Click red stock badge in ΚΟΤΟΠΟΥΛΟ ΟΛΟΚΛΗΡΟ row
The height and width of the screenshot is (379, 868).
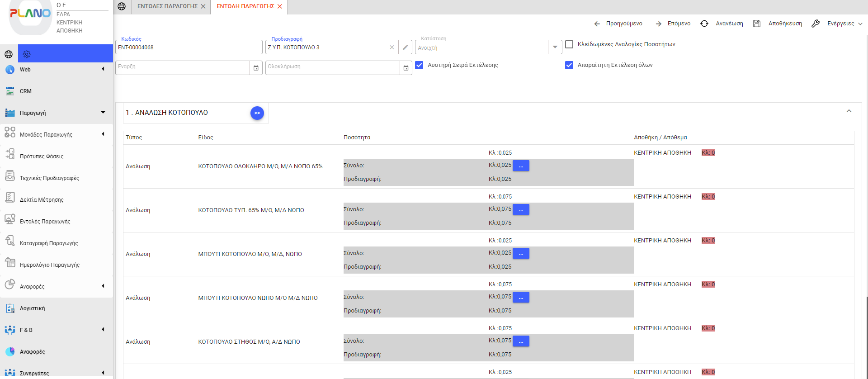point(708,153)
